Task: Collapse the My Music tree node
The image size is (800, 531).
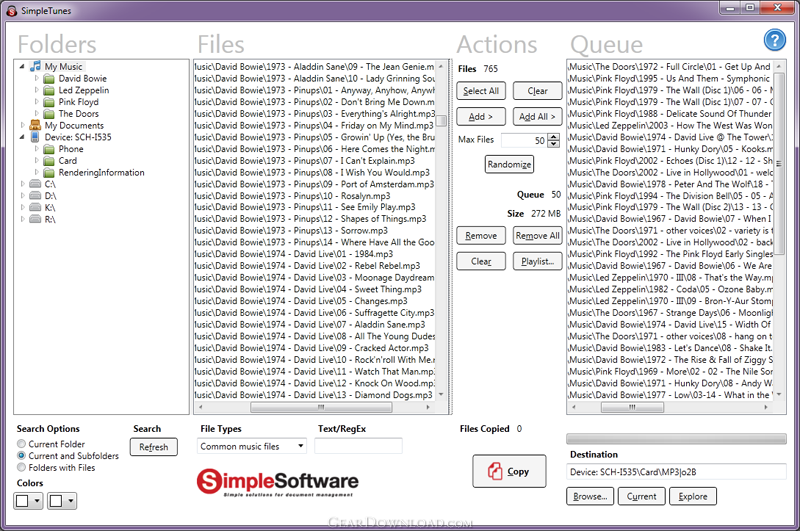Action: tap(22, 67)
